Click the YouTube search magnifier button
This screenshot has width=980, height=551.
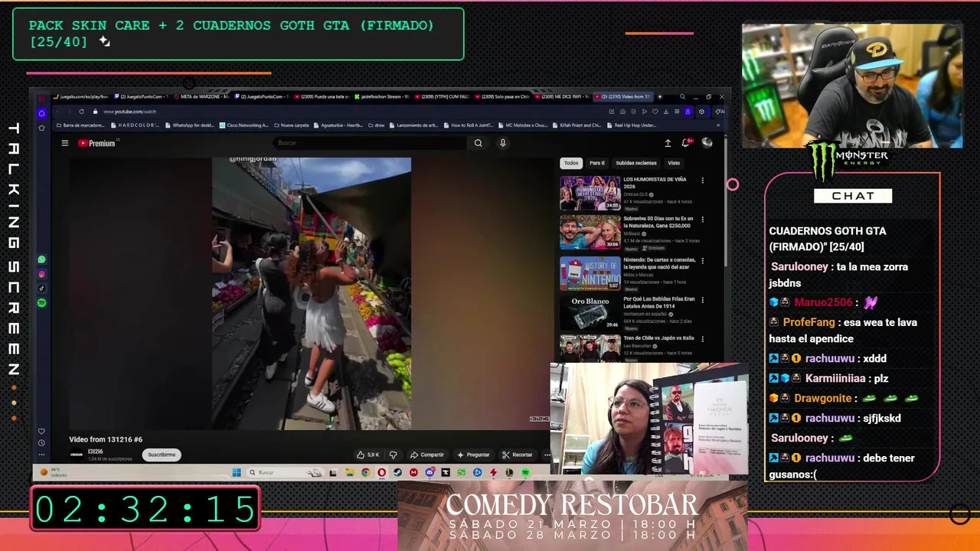coord(478,143)
